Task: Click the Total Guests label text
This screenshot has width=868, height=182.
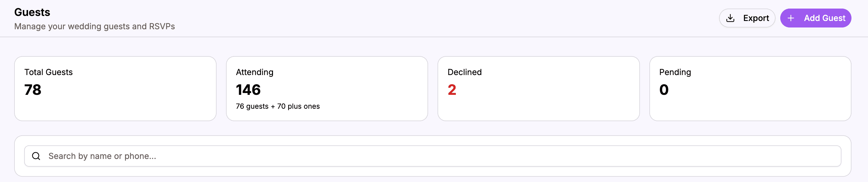Action: pos(48,72)
